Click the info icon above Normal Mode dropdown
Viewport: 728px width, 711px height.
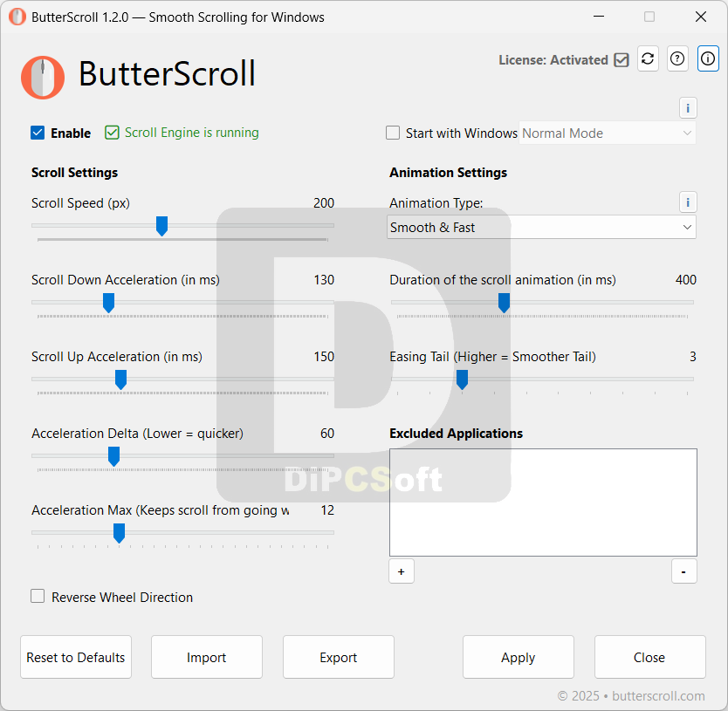point(688,108)
